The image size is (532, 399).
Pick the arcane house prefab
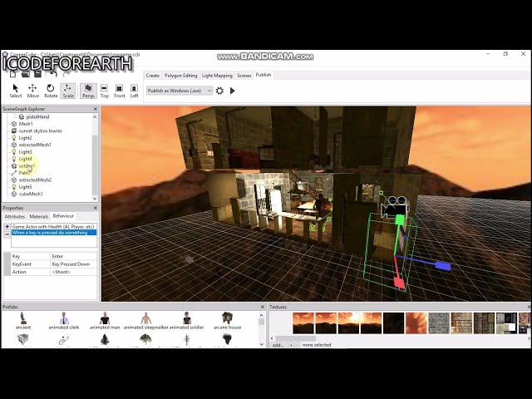point(227,321)
